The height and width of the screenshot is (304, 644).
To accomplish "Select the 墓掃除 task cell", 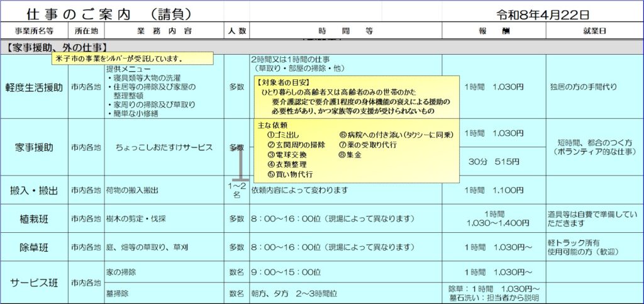I will 164,293.
